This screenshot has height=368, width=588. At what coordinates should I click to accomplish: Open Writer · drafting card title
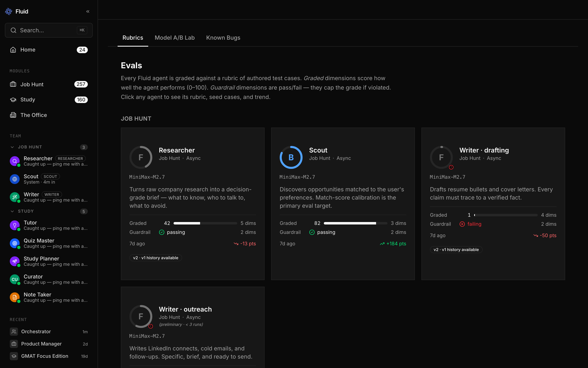coord(484,150)
